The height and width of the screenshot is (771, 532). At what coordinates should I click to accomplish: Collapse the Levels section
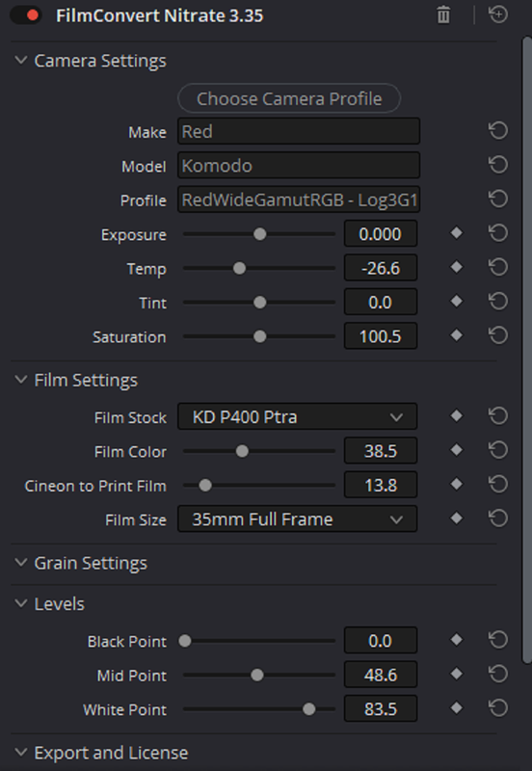[x=20, y=603]
